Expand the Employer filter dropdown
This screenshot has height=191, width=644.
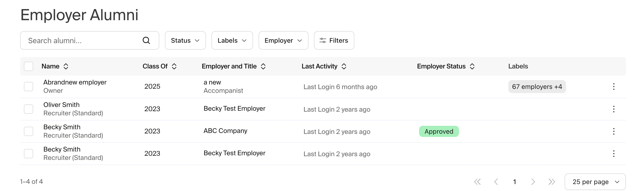(283, 40)
